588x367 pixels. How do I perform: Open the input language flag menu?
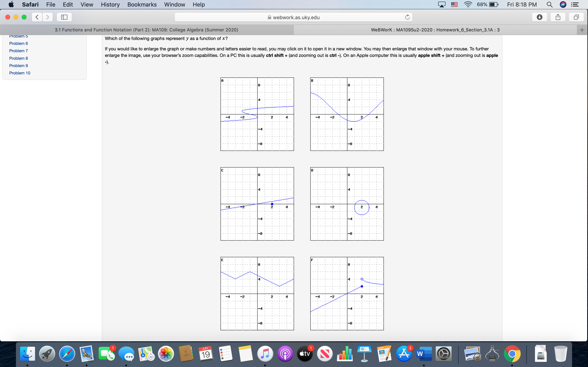(454, 4)
